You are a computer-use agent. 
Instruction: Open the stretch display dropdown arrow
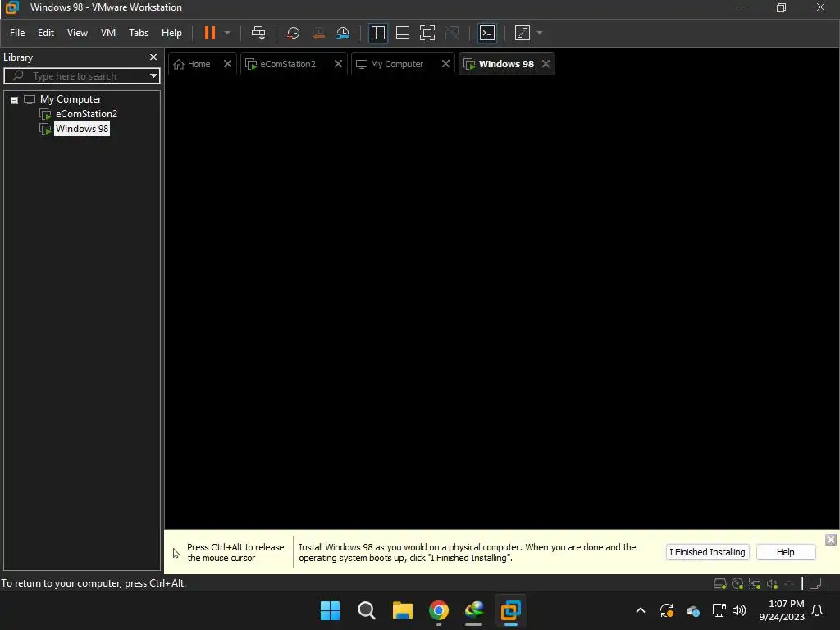(540, 33)
